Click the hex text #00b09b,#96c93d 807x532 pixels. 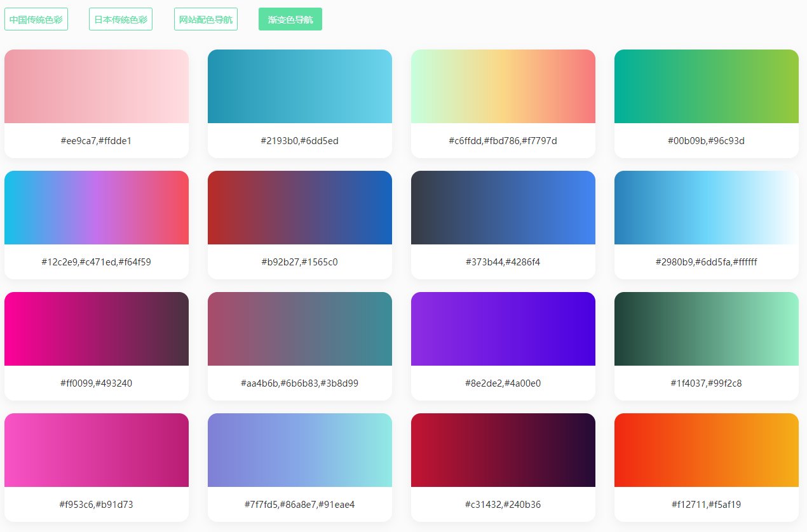click(x=707, y=141)
